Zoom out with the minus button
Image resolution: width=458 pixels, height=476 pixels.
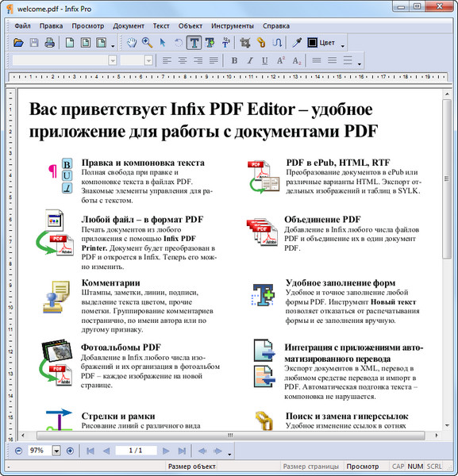click(x=18, y=451)
